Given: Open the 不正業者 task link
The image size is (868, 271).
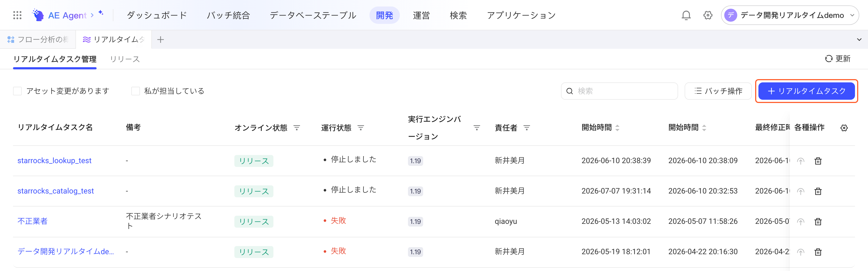Looking at the screenshot, I should pos(32,221).
